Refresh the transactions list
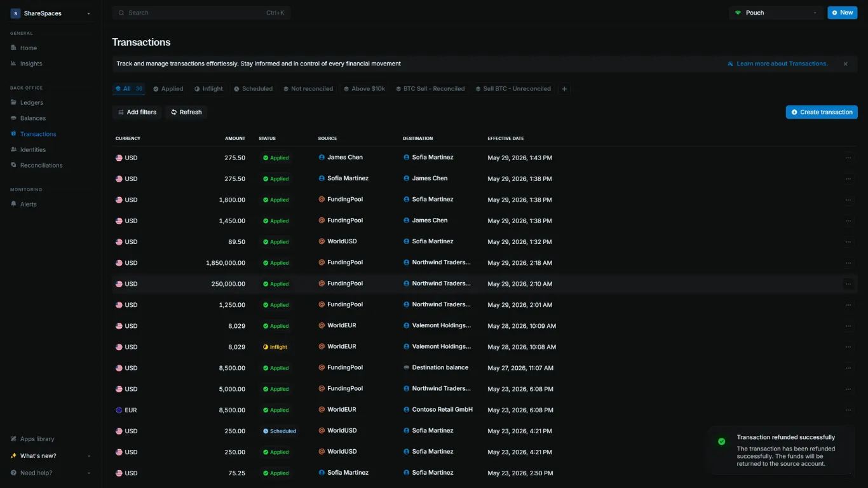 tap(186, 112)
